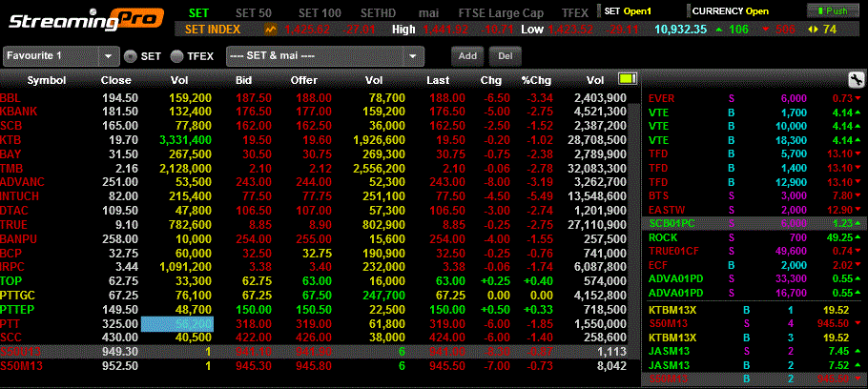The image size is (868, 389).
Task: Select the TFEX radio button
Action: coord(176,56)
